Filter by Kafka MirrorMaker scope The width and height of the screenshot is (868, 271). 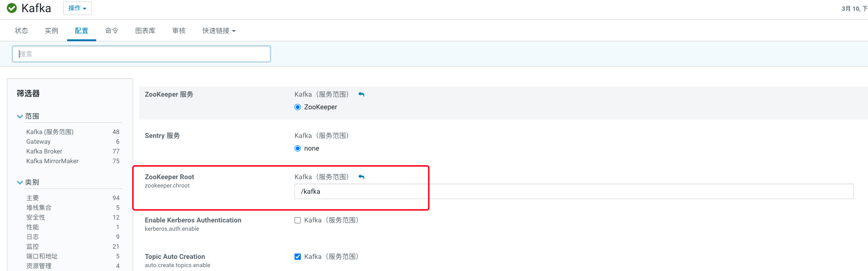(52, 161)
